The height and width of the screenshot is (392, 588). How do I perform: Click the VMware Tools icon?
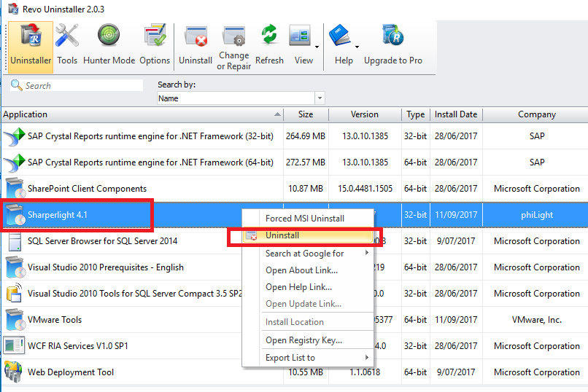(x=15, y=319)
